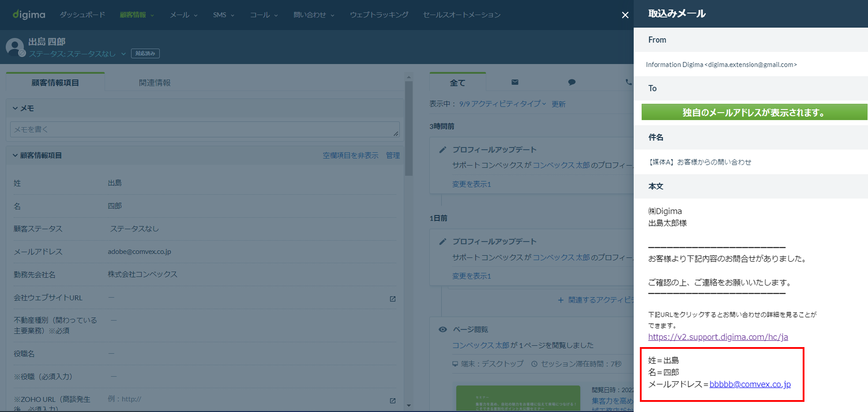Open the phone call activity tab

coord(628,82)
